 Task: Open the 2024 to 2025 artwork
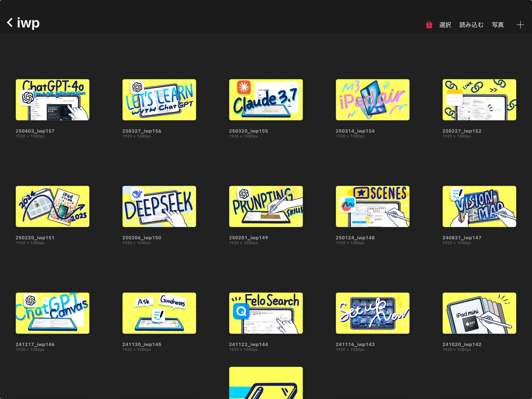[x=52, y=206]
